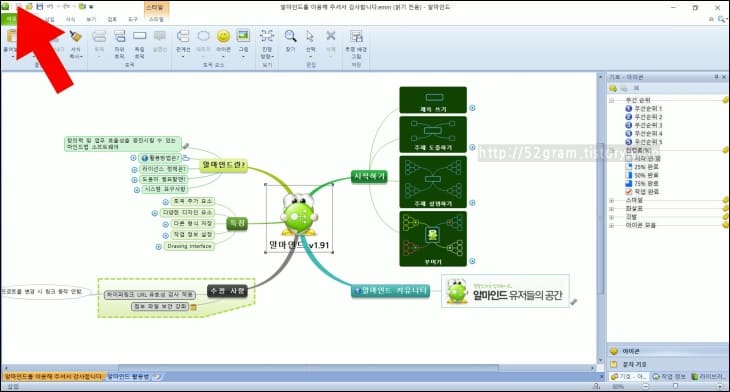Open the 선택 selection dropdown
The height and width of the screenshot is (392, 730).
pyautogui.click(x=311, y=57)
